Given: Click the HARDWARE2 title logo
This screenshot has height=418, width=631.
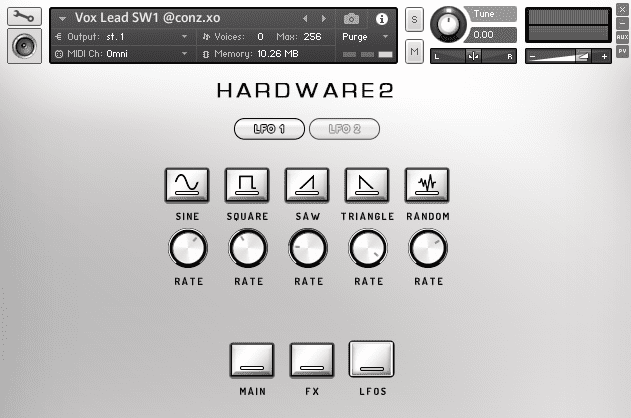Looking at the screenshot, I should tap(305, 90).
